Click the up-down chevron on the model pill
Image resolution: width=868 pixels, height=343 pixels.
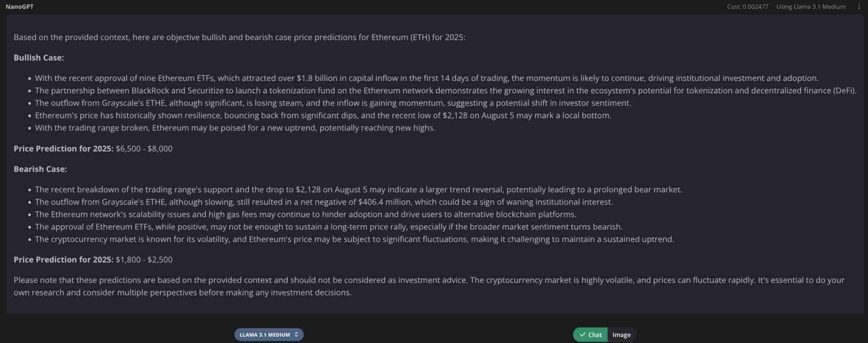click(297, 334)
